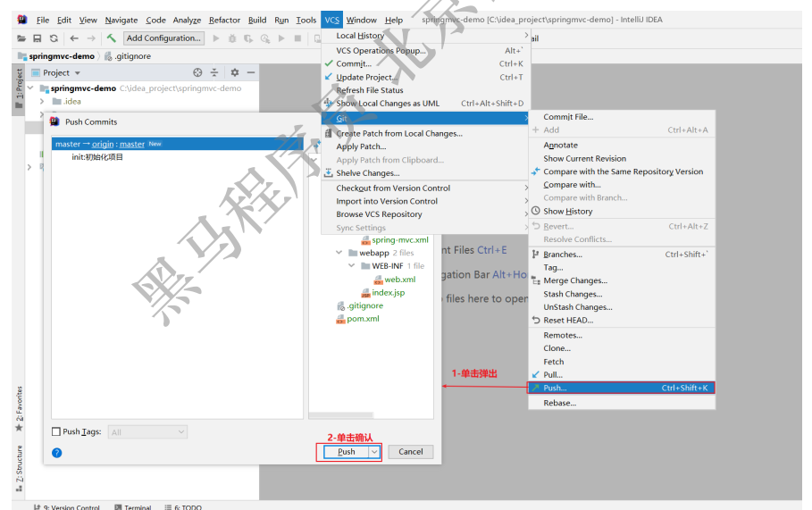Open the Window menu
This screenshot has width=812, height=510.
tap(362, 21)
